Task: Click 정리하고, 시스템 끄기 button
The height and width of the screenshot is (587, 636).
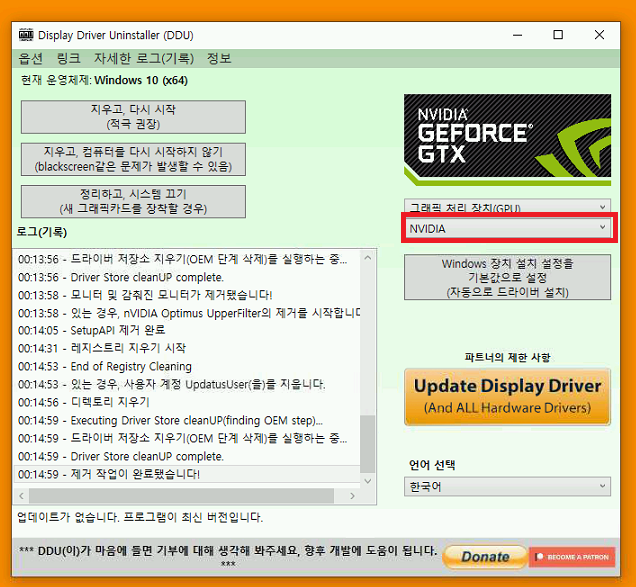Action: click(x=133, y=202)
